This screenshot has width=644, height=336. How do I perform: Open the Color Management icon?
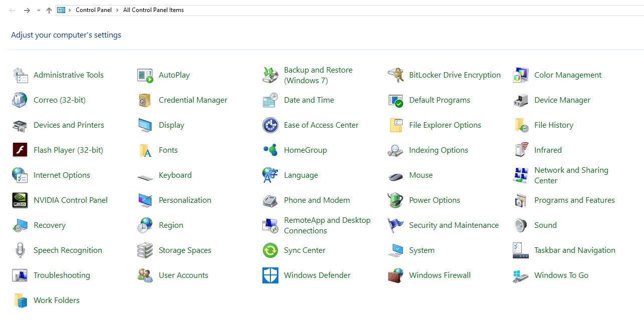521,75
